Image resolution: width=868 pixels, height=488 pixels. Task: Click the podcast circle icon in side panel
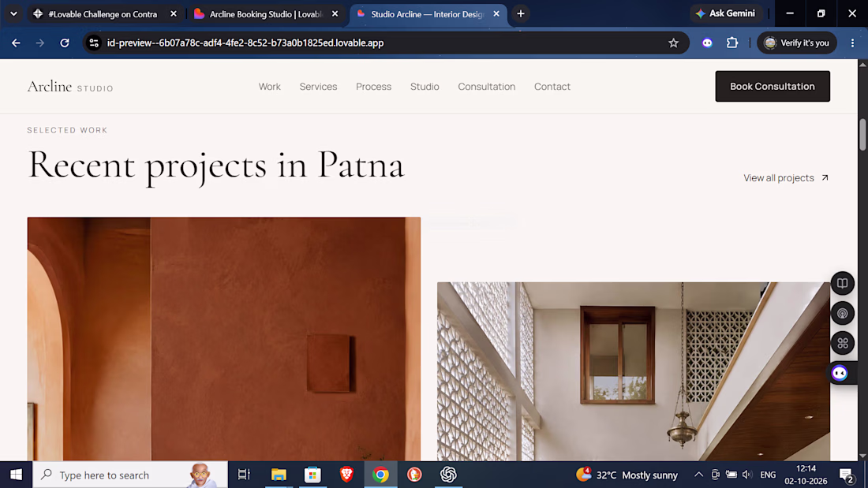843,313
